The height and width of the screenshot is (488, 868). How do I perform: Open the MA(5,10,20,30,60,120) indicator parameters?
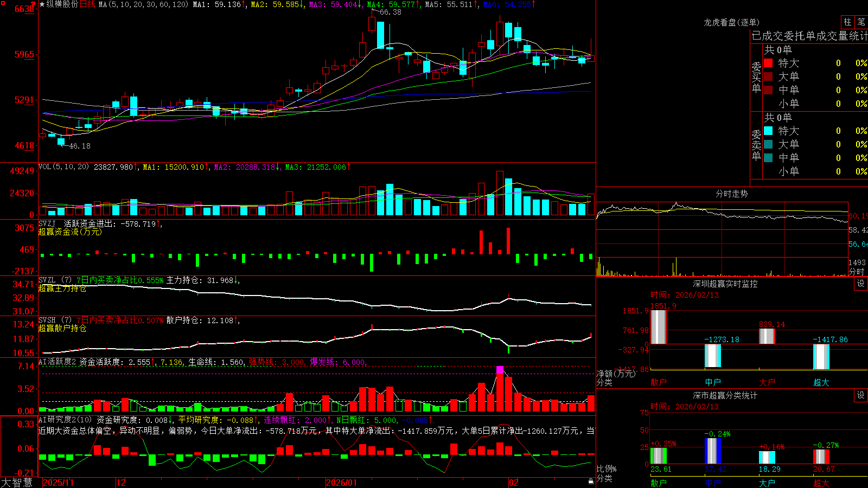(143, 4)
